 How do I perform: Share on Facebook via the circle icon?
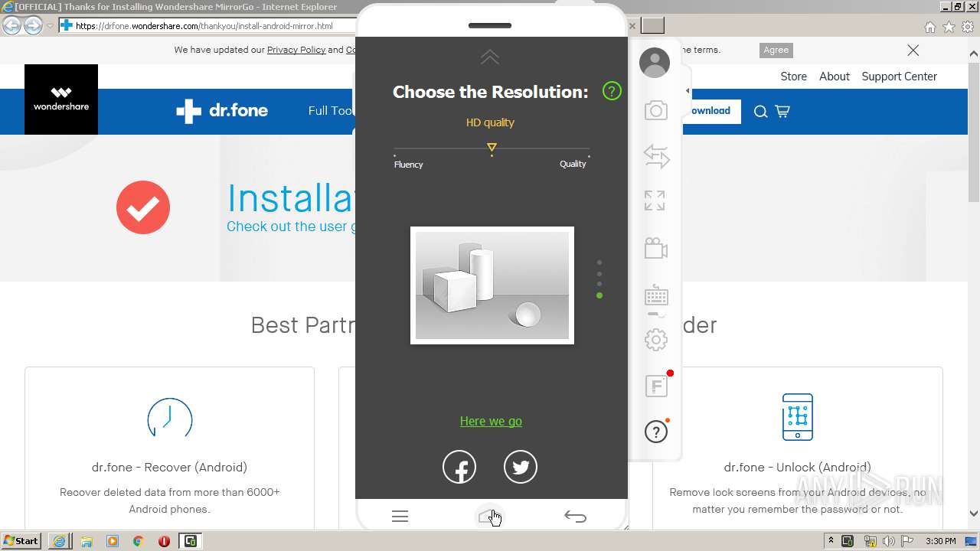[x=459, y=467]
